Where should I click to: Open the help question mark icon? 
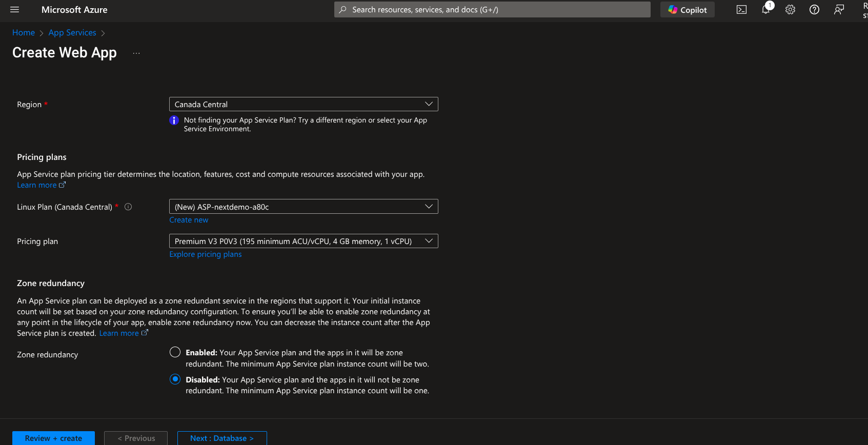pos(814,10)
